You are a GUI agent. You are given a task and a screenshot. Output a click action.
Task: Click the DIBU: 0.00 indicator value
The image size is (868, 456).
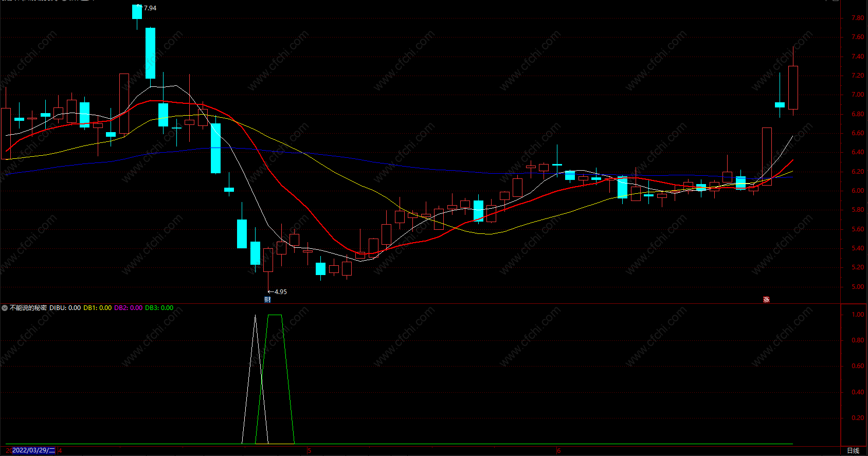click(x=65, y=308)
